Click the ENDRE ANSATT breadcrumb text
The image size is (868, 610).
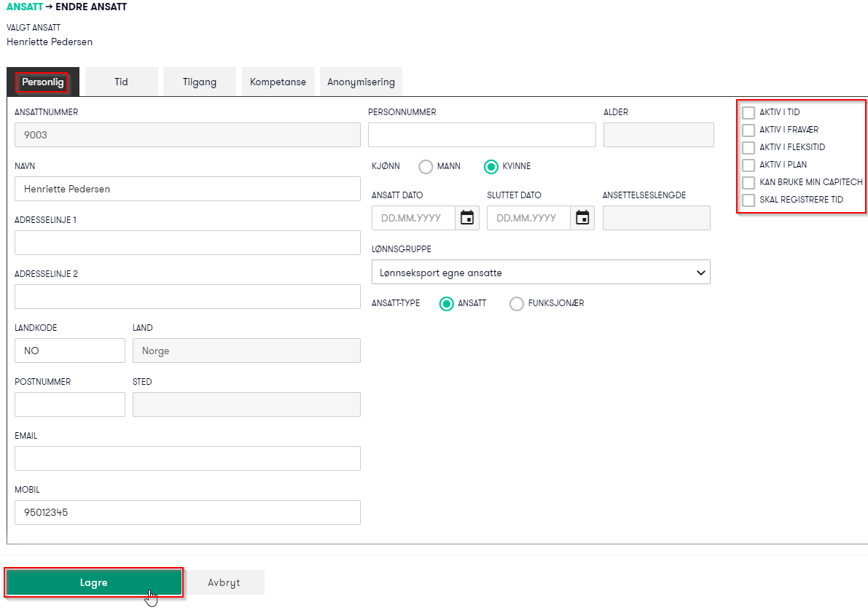point(91,7)
